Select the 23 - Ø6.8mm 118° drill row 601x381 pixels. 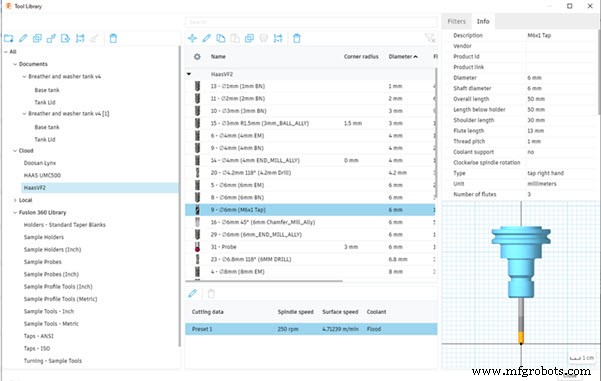point(310,259)
